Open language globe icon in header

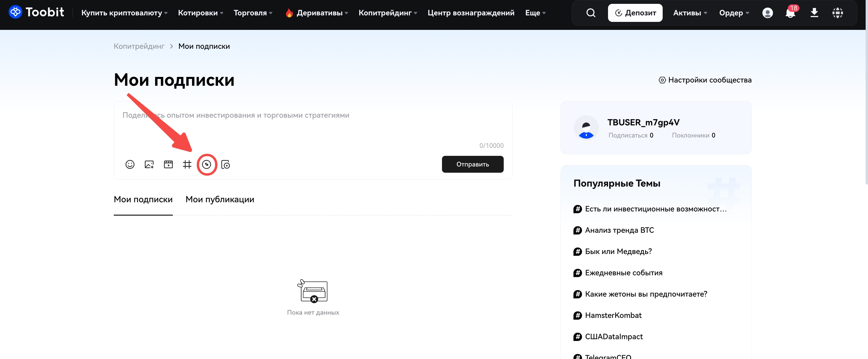837,13
